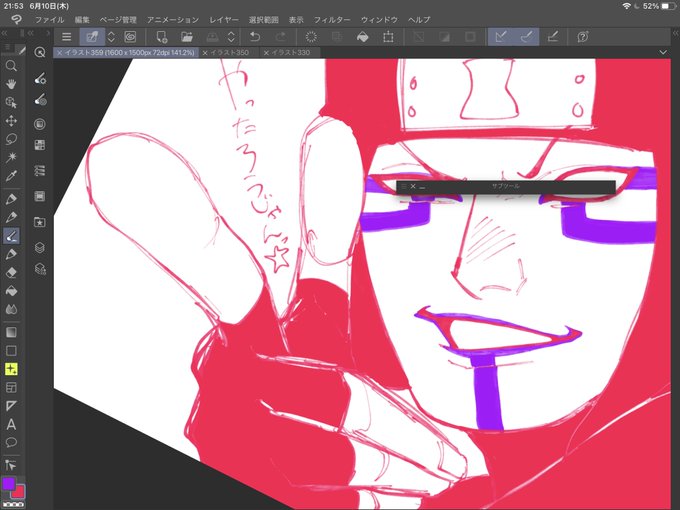680x510 pixels.
Task: Select the Balloon tool
Action: point(11,442)
